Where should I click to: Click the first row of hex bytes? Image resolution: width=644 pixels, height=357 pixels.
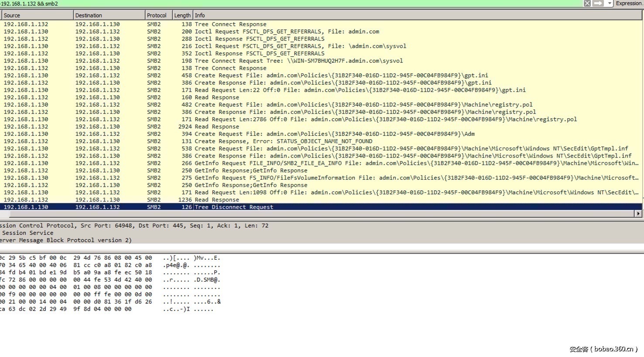pyautogui.click(x=76, y=258)
